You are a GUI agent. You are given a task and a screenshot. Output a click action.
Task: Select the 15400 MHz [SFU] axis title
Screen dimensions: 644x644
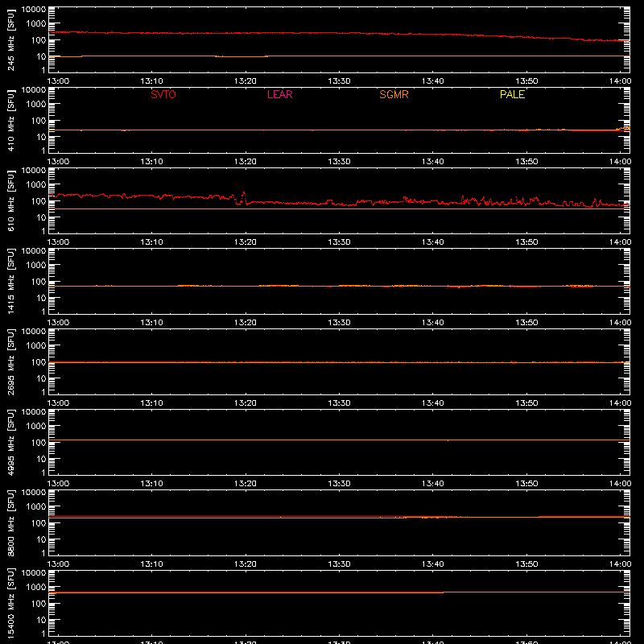pos(10,603)
